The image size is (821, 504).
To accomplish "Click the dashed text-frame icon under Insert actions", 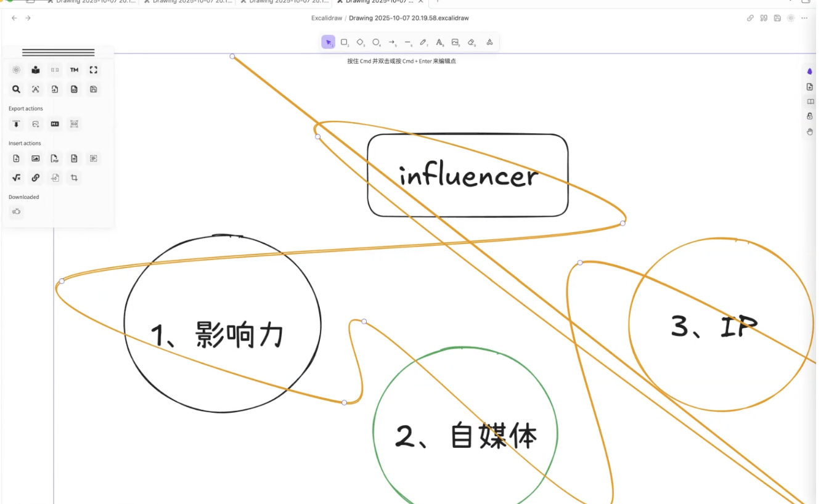I will (x=94, y=158).
